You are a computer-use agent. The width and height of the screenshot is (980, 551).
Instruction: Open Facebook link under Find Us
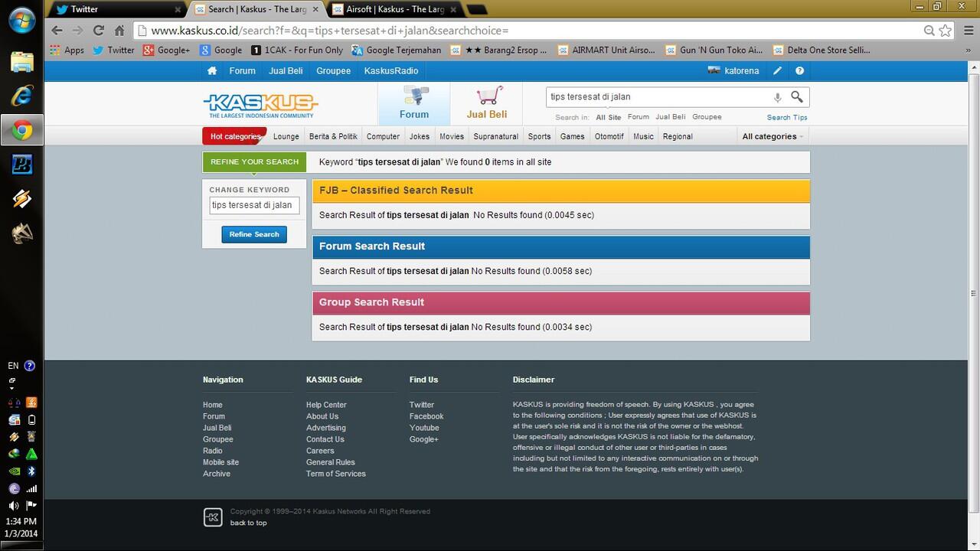[426, 416]
